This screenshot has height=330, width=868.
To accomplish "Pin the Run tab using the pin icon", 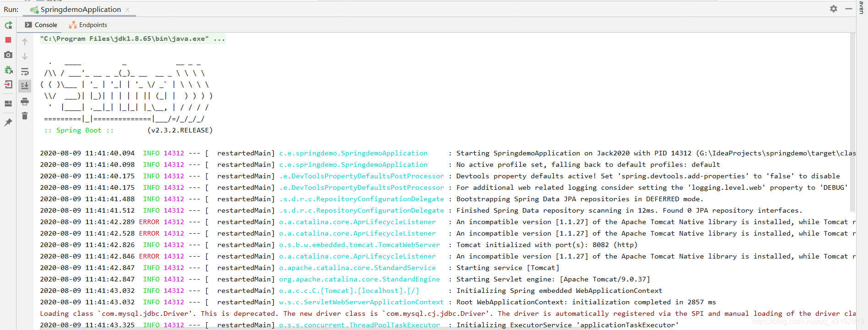I will point(8,122).
